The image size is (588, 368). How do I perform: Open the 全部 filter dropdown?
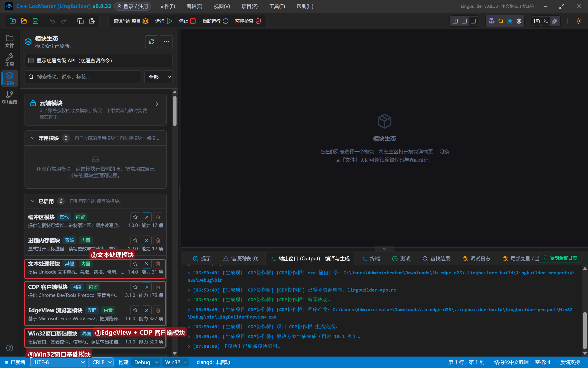click(159, 77)
